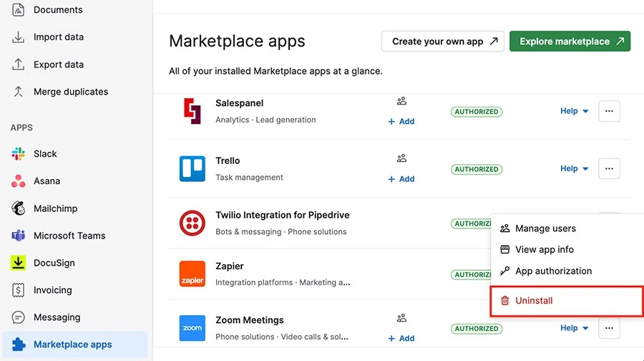Open the Slack app settings

click(34, 154)
